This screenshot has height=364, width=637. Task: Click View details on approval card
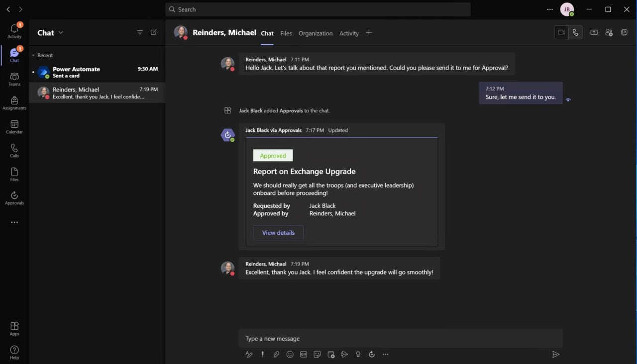[x=278, y=232]
